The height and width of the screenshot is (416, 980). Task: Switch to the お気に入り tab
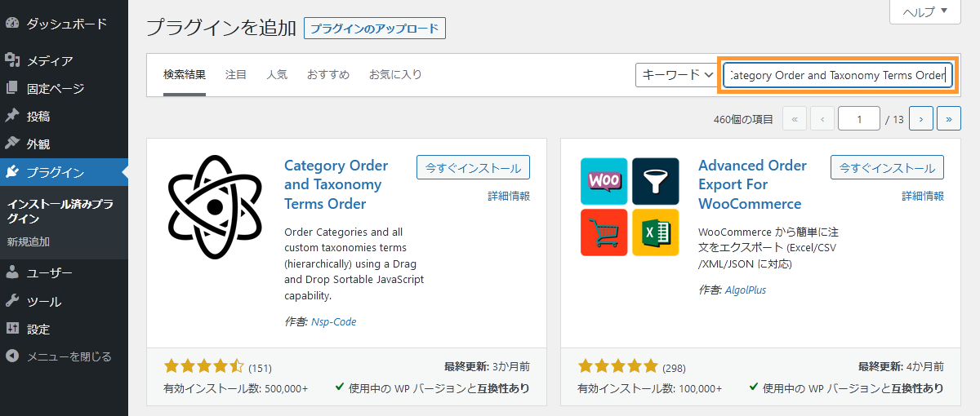(x=395, y=74)
